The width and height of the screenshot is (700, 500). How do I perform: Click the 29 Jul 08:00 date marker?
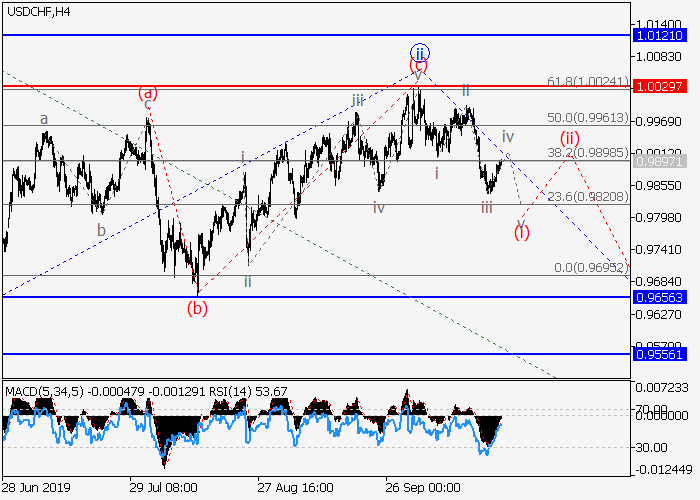164,487
